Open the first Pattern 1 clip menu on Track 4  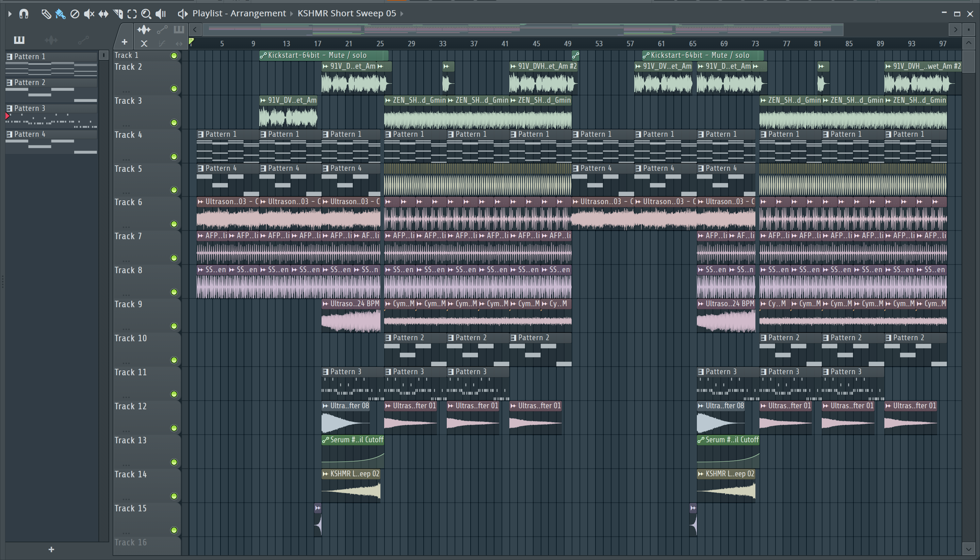(200, 134)
